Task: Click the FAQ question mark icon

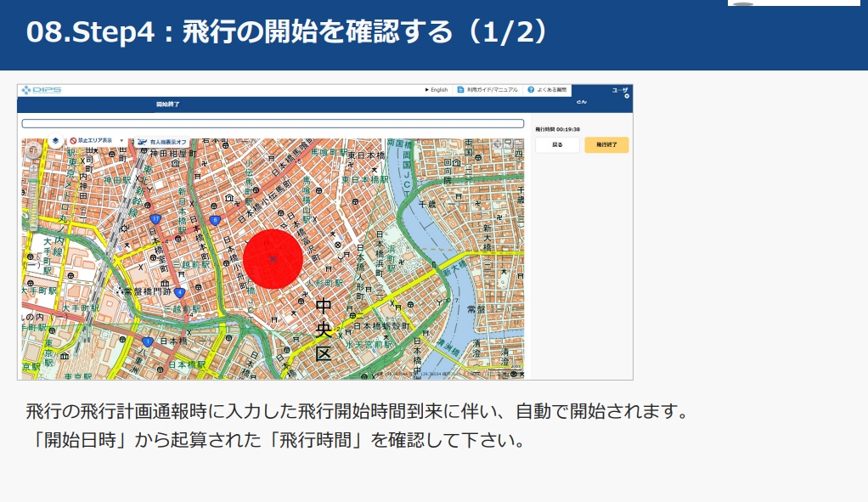Action: click(531, 89)
